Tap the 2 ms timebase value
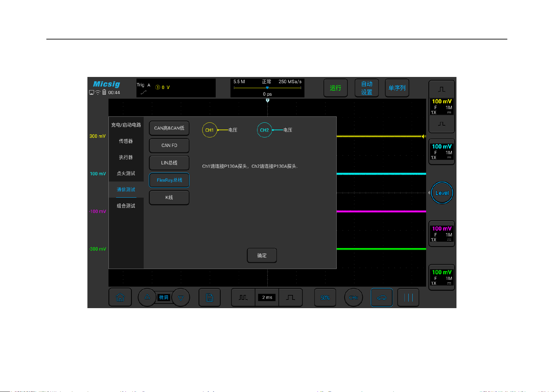 tap(267, 297)
